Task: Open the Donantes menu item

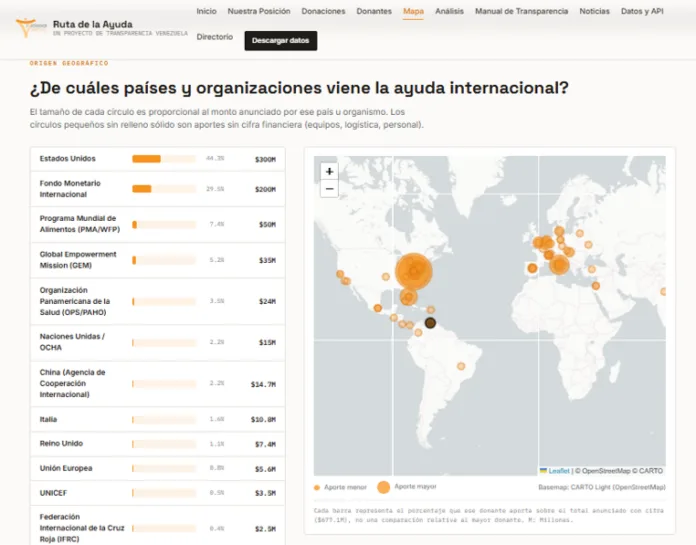Action: click(x=374, y=11)
